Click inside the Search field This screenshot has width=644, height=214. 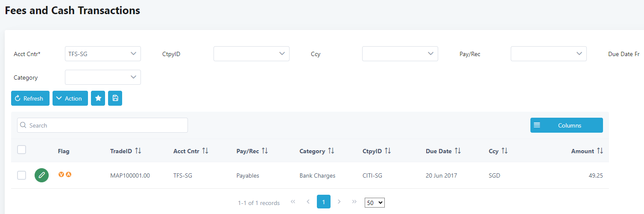102,125
